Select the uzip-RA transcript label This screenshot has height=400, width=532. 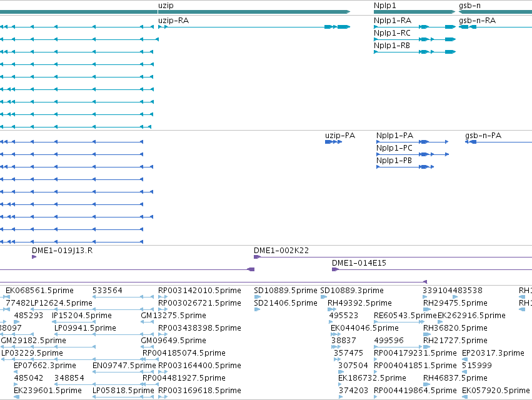(173, 21)
